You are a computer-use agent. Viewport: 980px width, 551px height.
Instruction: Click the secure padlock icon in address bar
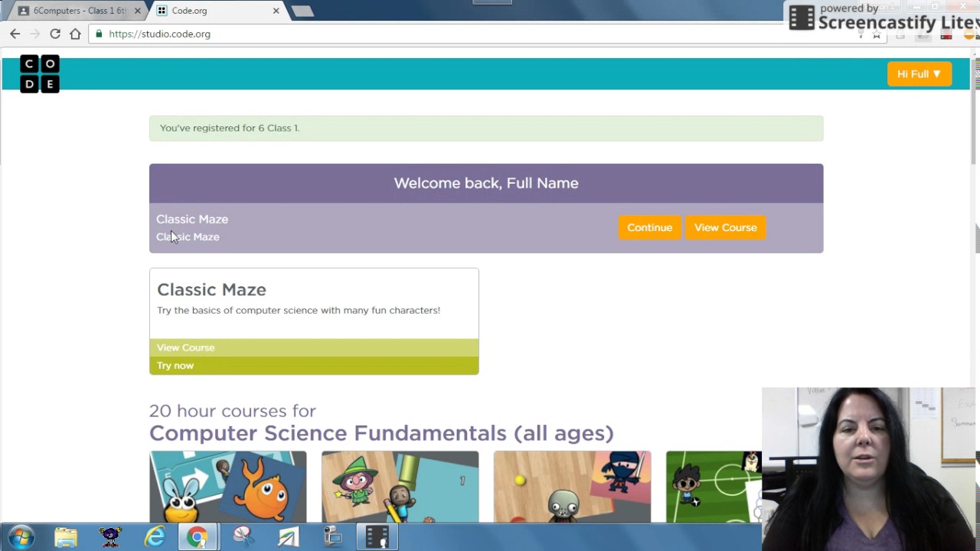[99, 34]
